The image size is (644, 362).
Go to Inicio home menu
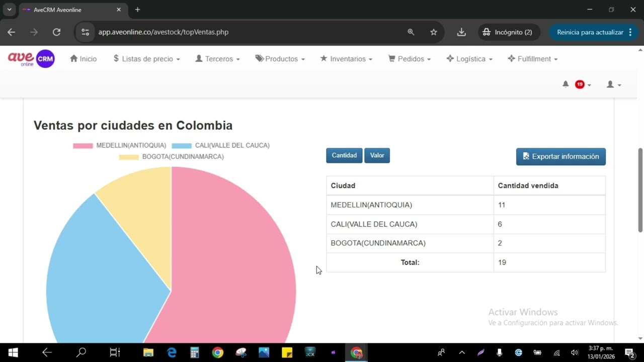pyautogui.click(x=84, y=59)
